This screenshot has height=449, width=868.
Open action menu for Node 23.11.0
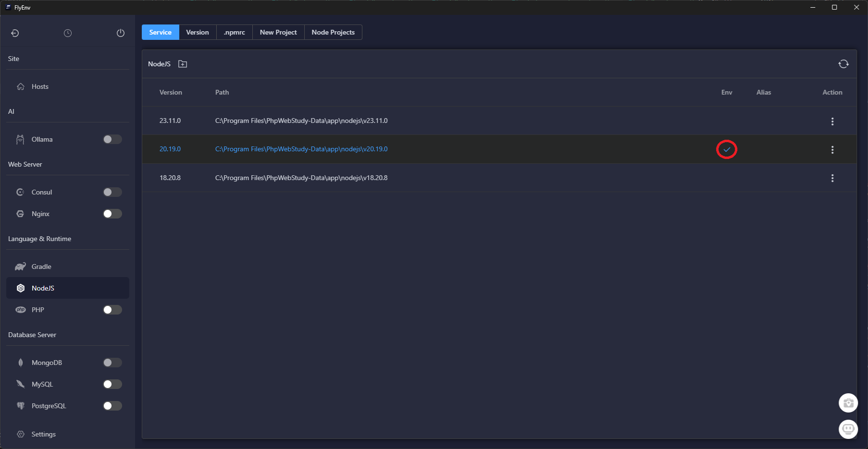coord(832,121)
